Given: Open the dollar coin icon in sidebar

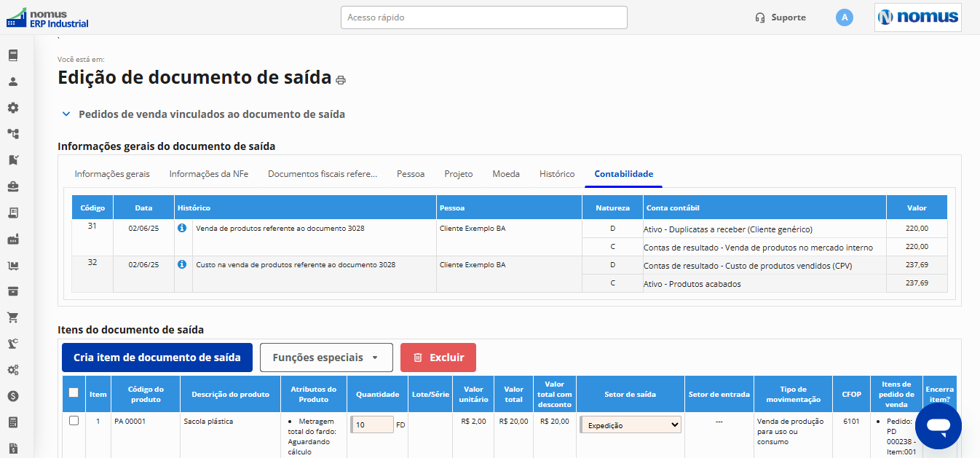Looking at the screenshot, I should point(13,396).
